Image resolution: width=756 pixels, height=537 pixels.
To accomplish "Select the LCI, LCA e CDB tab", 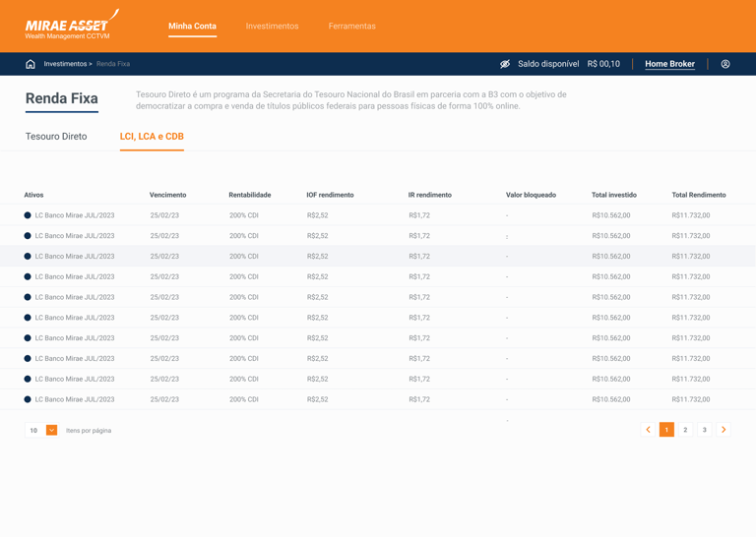I will 152,137.
